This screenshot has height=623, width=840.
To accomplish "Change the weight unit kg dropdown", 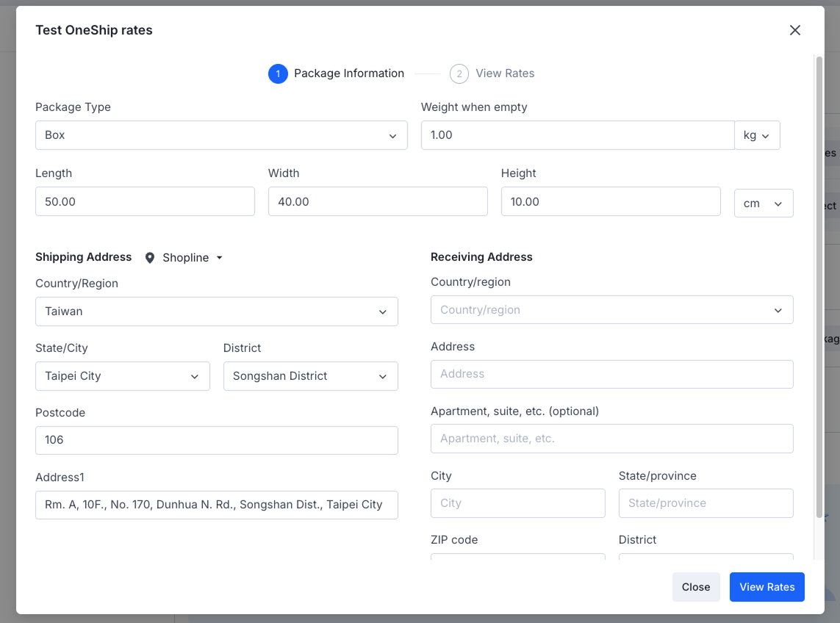I will [x=756, y=135].
